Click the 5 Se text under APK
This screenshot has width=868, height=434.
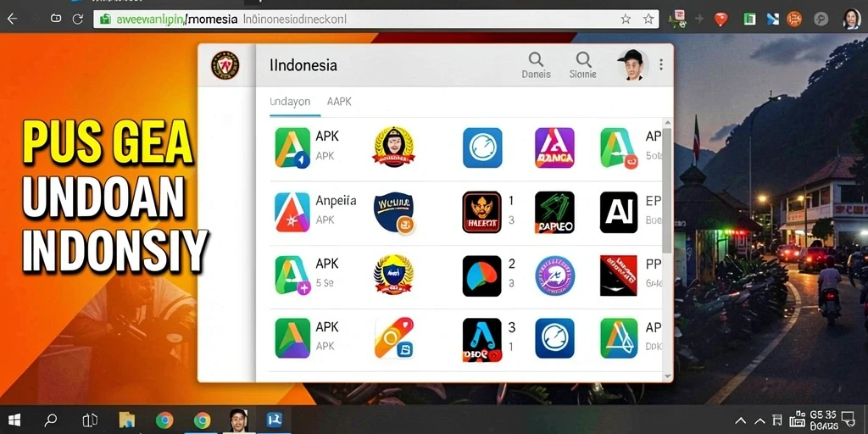point(325,283)
